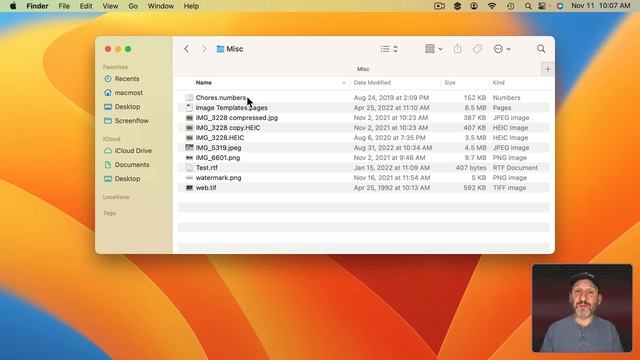Select Test.rtf file icon
Viewport: 640px width, 360px height.
tap(189, 168)
